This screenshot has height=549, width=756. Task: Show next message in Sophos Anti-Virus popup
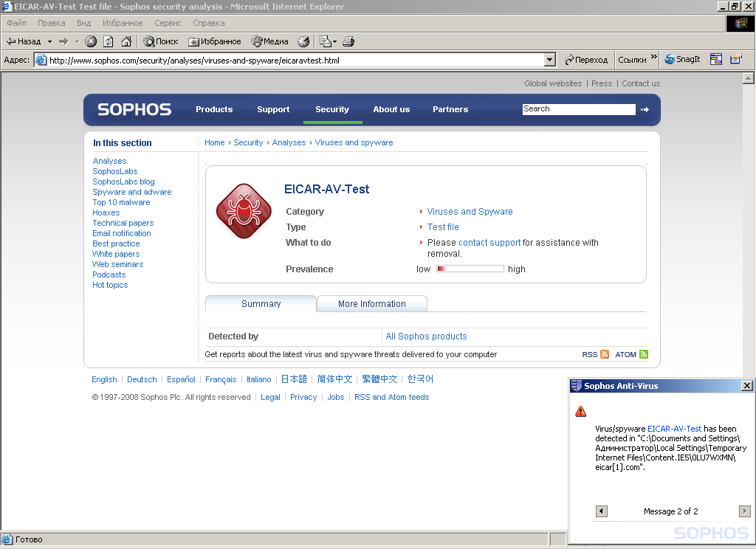[744, 511]
